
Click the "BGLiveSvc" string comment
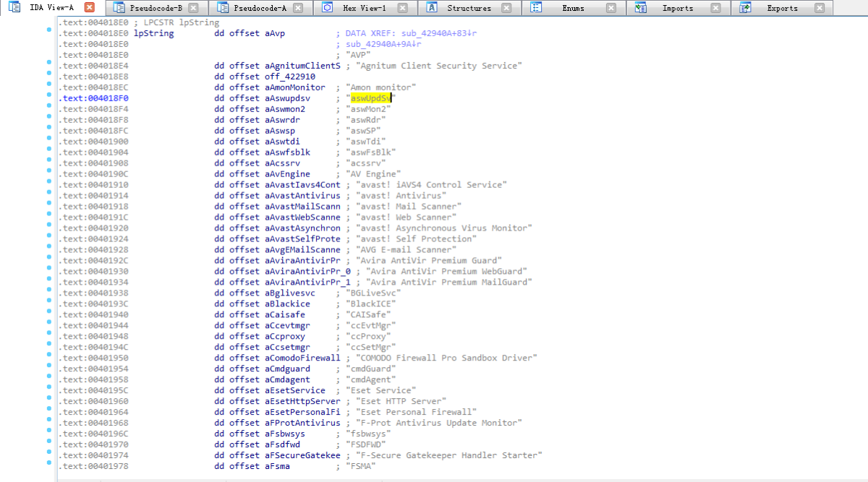[373, 293]
